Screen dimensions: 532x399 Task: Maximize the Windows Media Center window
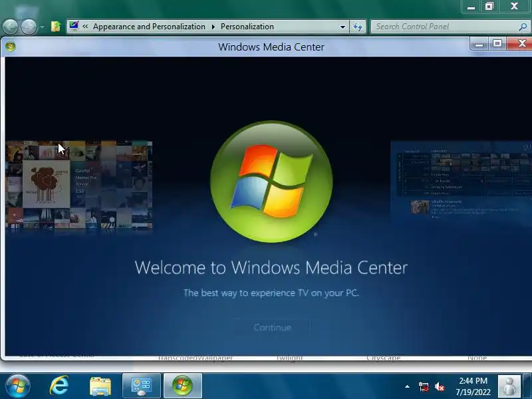tap(497, 44)
